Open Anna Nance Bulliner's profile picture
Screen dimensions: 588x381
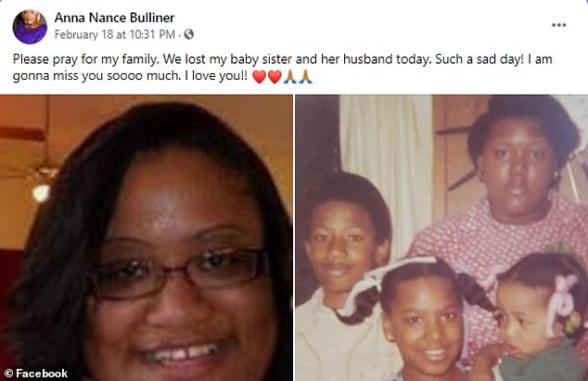click(x=30, y=27)
